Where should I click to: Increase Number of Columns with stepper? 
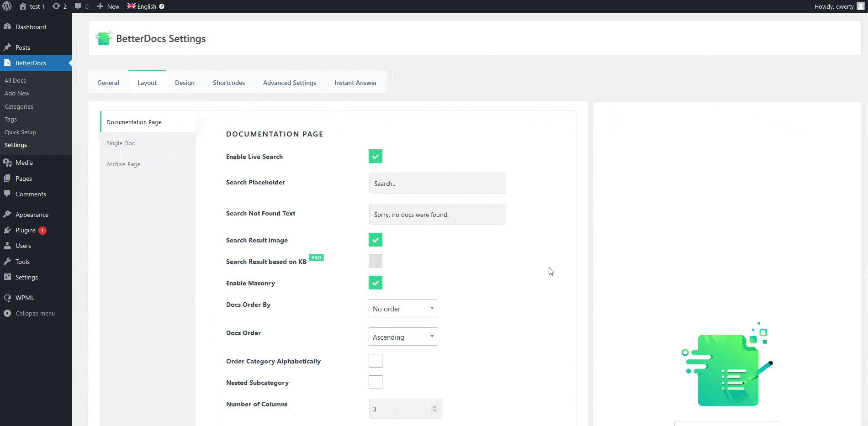click(434, 406)
